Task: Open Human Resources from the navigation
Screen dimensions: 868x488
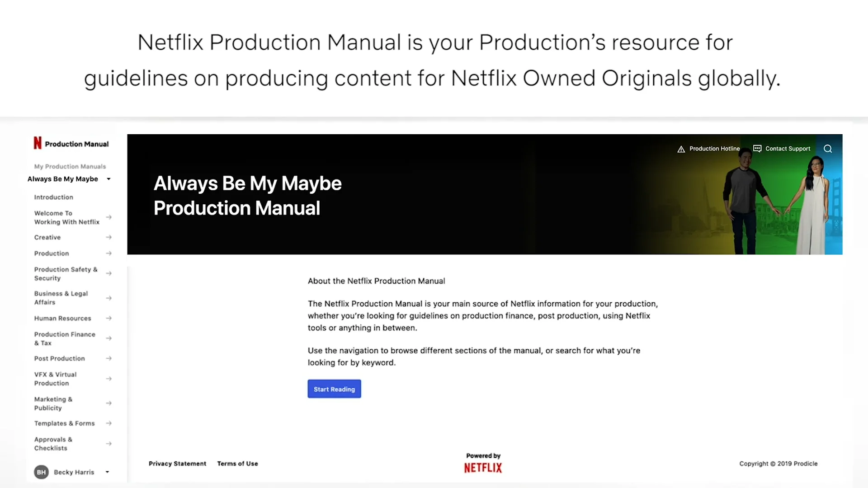Action: tap(62, 318)
